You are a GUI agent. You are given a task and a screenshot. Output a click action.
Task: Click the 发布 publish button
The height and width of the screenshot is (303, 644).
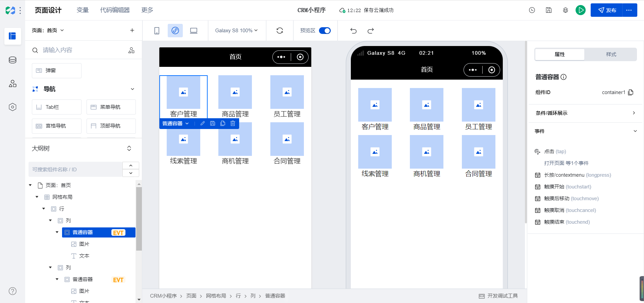pos(607,10)
